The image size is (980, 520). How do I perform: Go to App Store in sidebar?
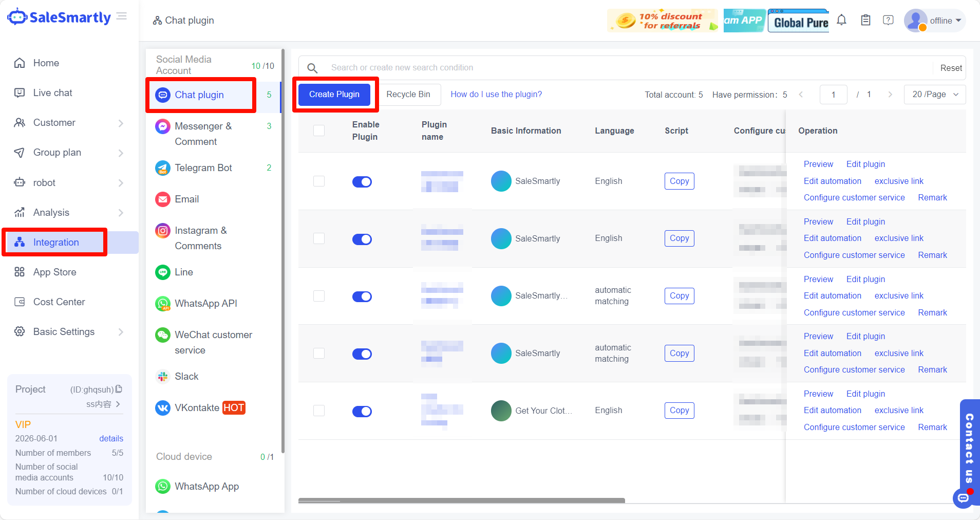tap(54, 272)
